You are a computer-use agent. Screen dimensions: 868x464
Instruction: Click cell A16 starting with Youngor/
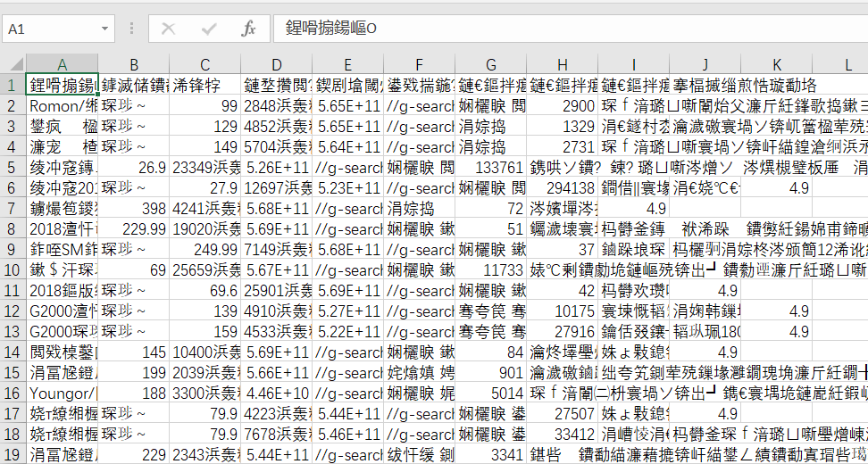(x=62, y=394)
